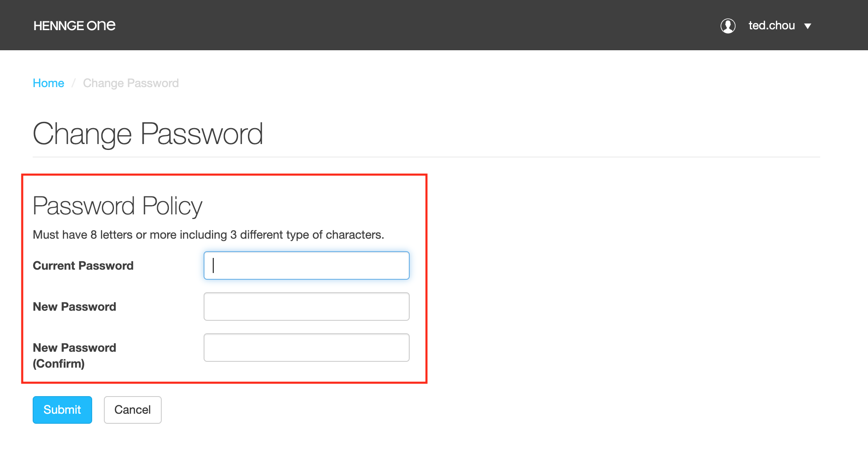
Task: Click the Cancel button
Action: (132, 409)
